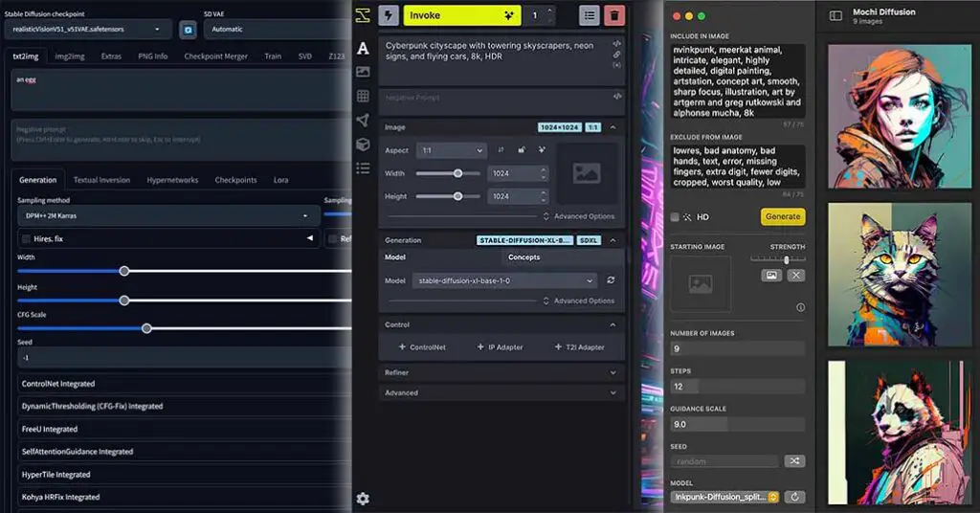Select the text-to-image 'A' sidebar icon
The width and height of the screenshot is (980, 513).
pos(363,48)
